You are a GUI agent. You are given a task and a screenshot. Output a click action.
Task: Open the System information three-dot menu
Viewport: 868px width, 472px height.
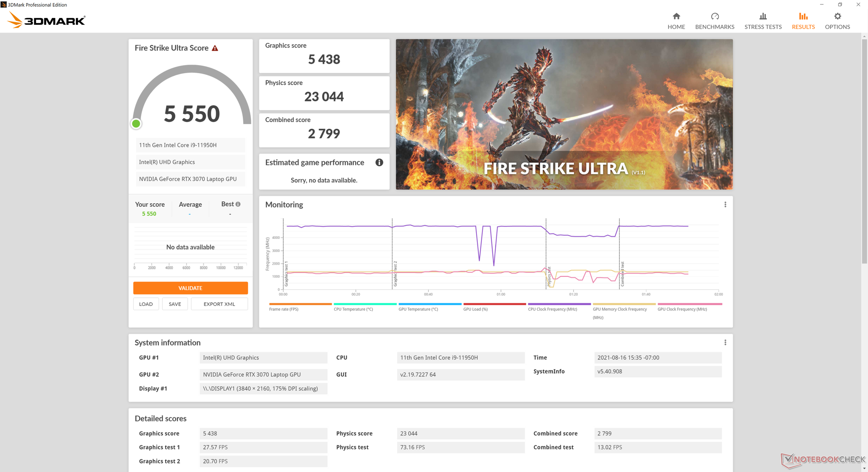point(725,342)
